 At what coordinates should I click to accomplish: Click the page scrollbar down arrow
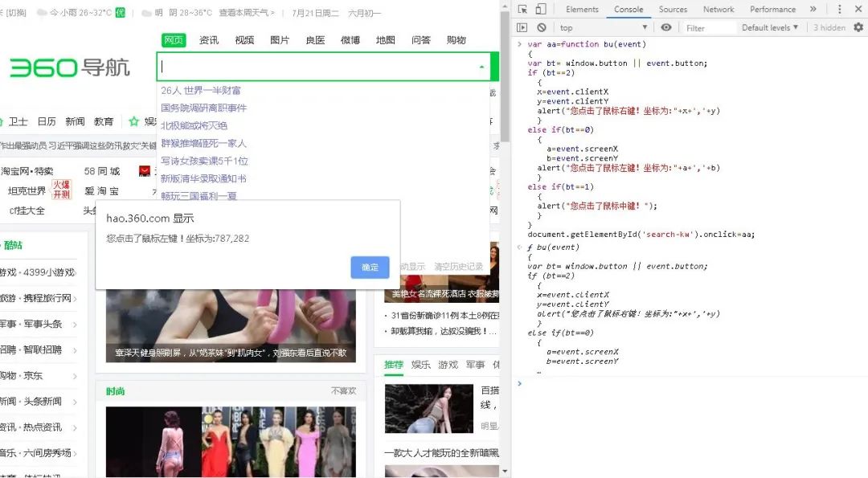(x=504, y=472)
